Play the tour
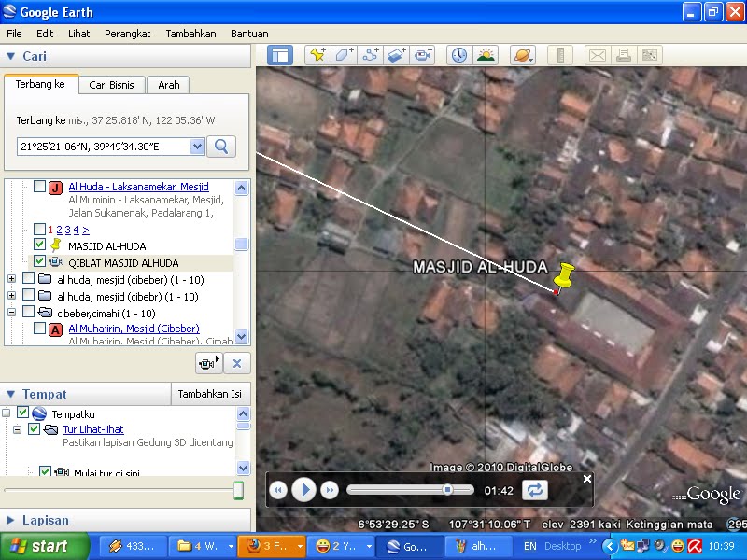The width and height of the screenshot is (747, 560). (304, 489)
